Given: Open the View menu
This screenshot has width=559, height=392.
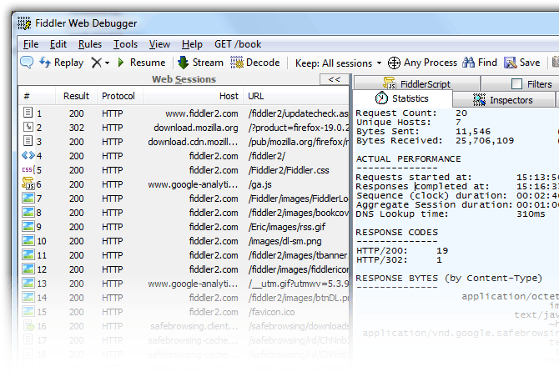Looking at the screenshot, I should pyautogui.click(x=159, y=44).
